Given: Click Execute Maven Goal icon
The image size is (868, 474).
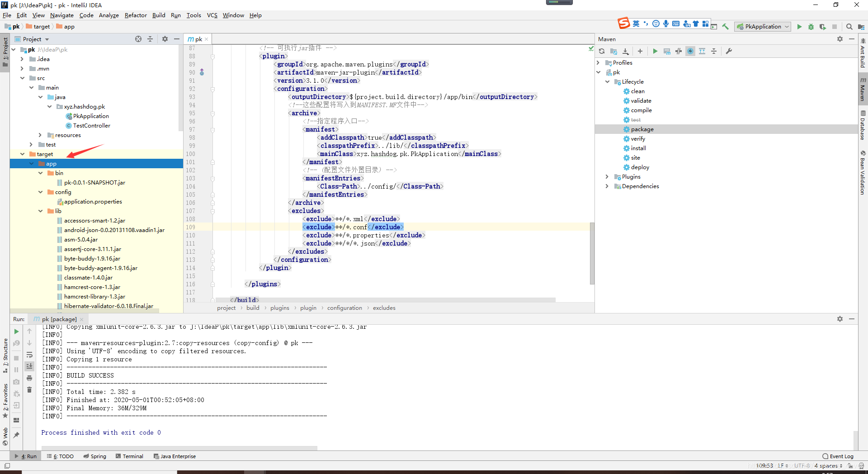Looking at the screenshot, I should pos(667,51).
